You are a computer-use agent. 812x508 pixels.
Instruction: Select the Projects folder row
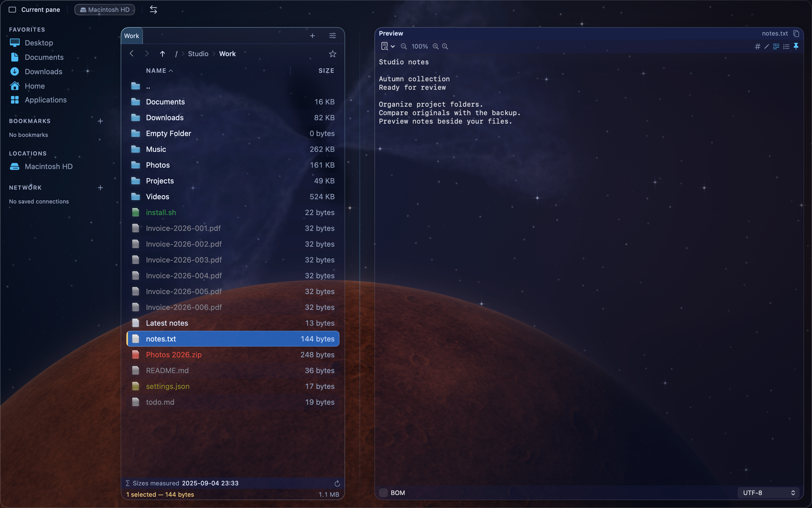click(x=233, y=181)
